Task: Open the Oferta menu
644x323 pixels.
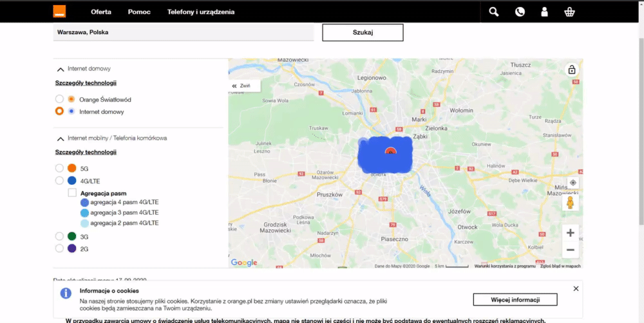Action: 101,12
